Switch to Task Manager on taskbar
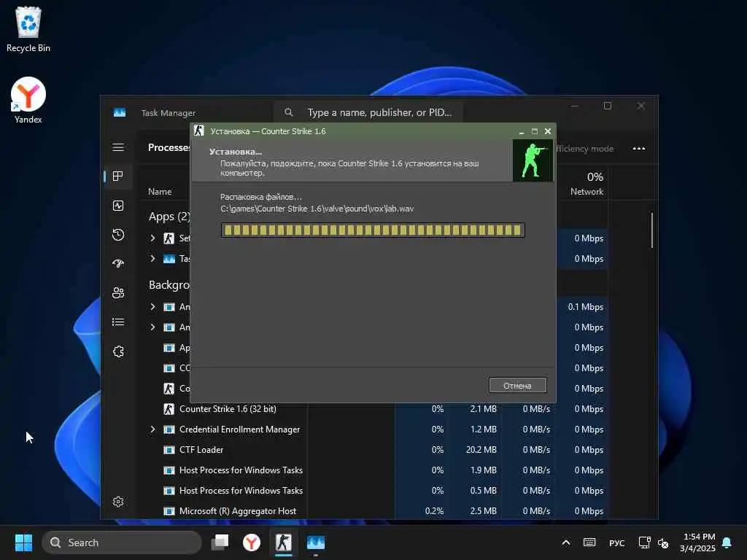The image size is (747, 560). pyautogui.click(x=315, y=542)
